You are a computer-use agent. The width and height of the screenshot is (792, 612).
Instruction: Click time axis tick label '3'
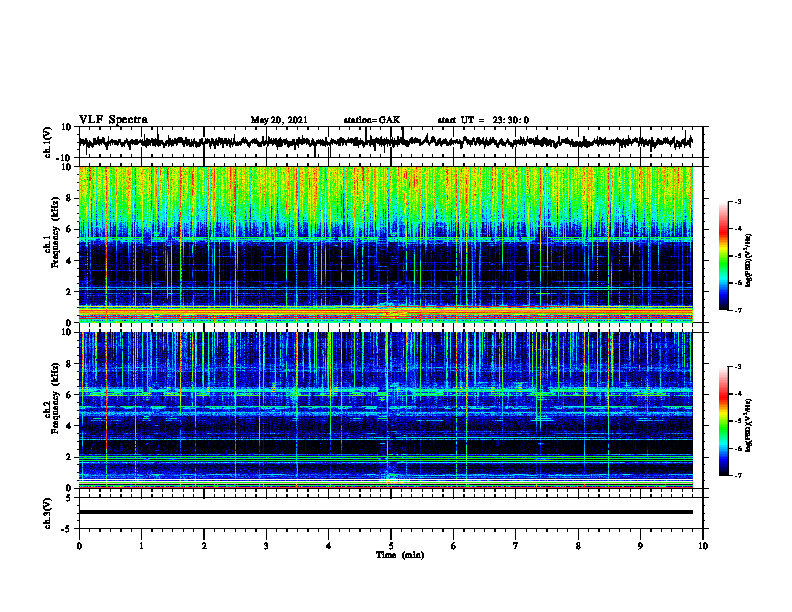266,546
